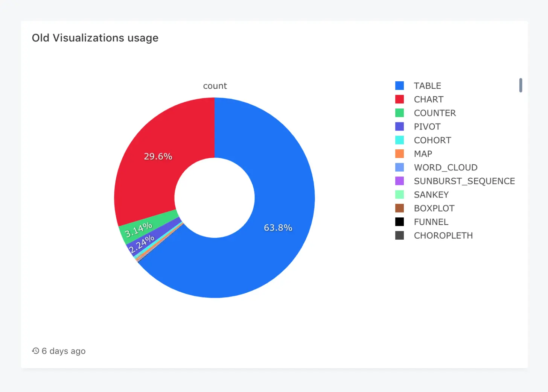Click the 'count' chart title
Screen dimensions: 548x392
tap(215, 86)
